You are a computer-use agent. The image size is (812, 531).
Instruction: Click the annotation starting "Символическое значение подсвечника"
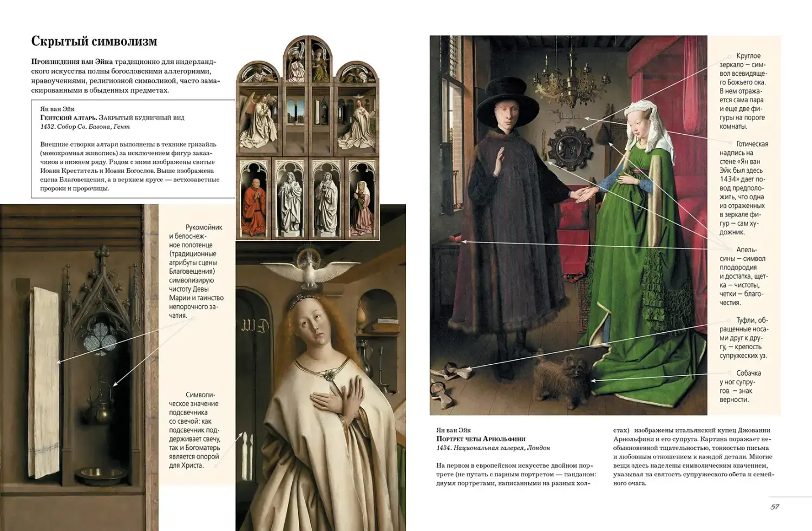[194, 430]
